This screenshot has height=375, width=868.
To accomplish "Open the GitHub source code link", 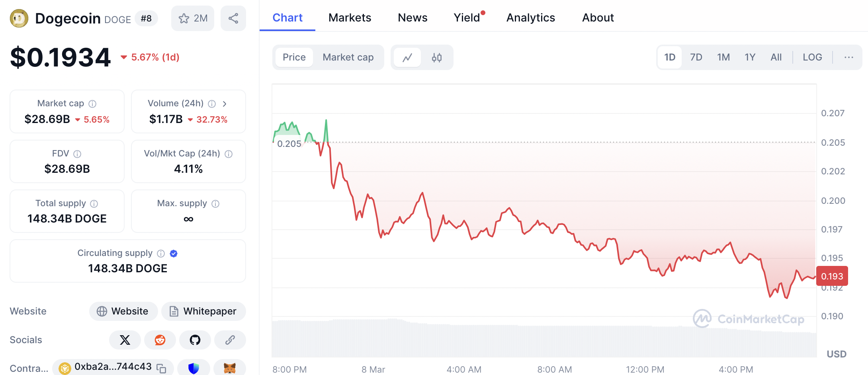I will tap(195, 340).
